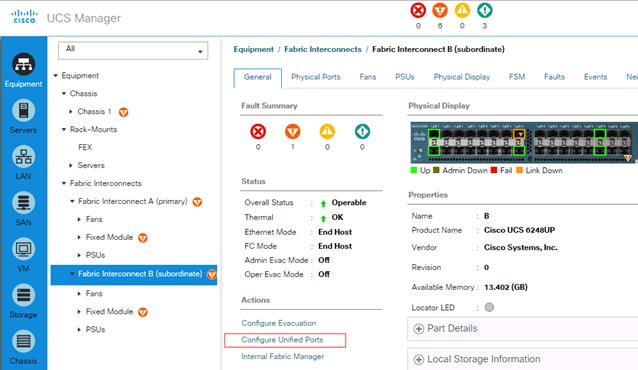Click the Fabric Interconnects breadcrumb link
The image size is (638, 370).
click(323, 49)
